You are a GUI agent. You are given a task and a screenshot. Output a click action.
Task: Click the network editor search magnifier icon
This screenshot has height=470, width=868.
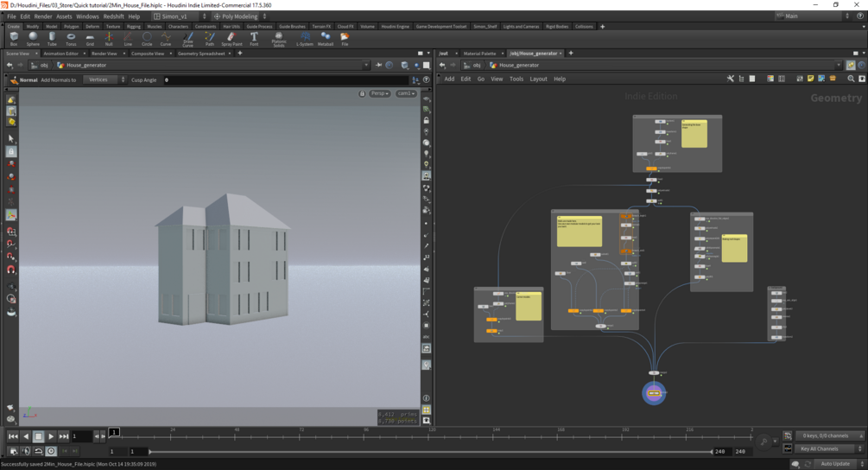[x=851, y=79]
